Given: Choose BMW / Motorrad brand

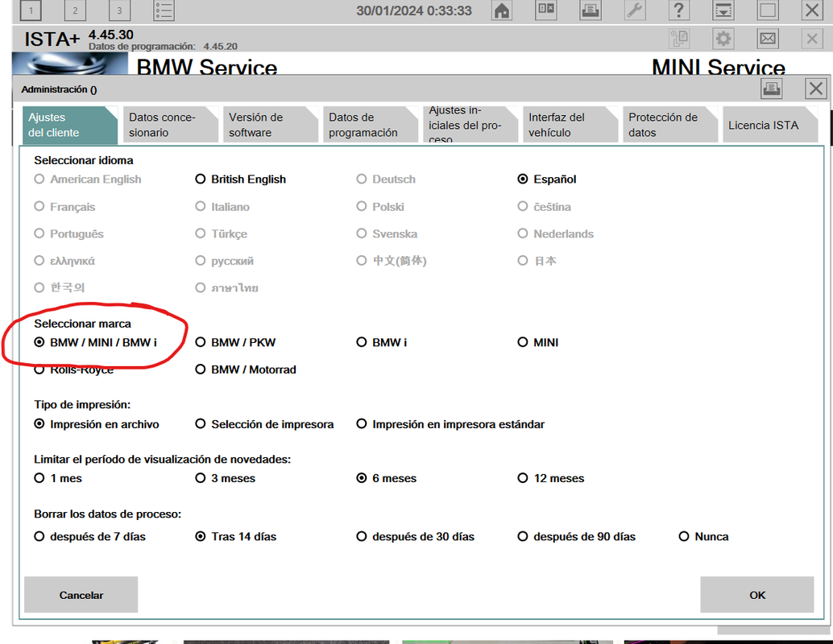Looking at the screenshot, I should (246, 369).
